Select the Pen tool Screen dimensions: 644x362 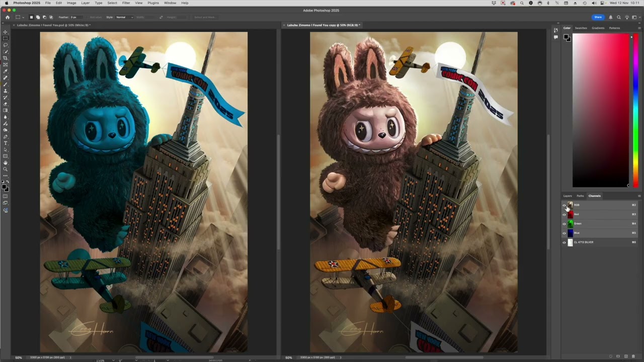pyautogui.click(x=6, y=136)
